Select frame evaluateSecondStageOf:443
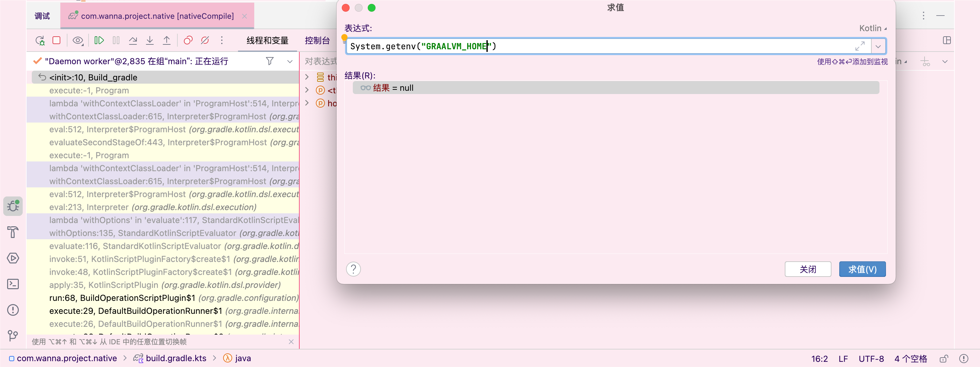 (163, 142)
